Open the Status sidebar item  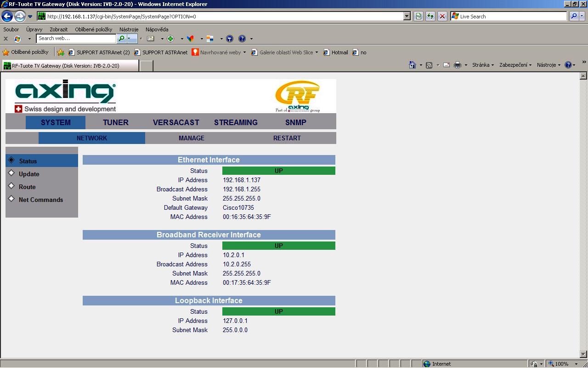coord(42,161)
